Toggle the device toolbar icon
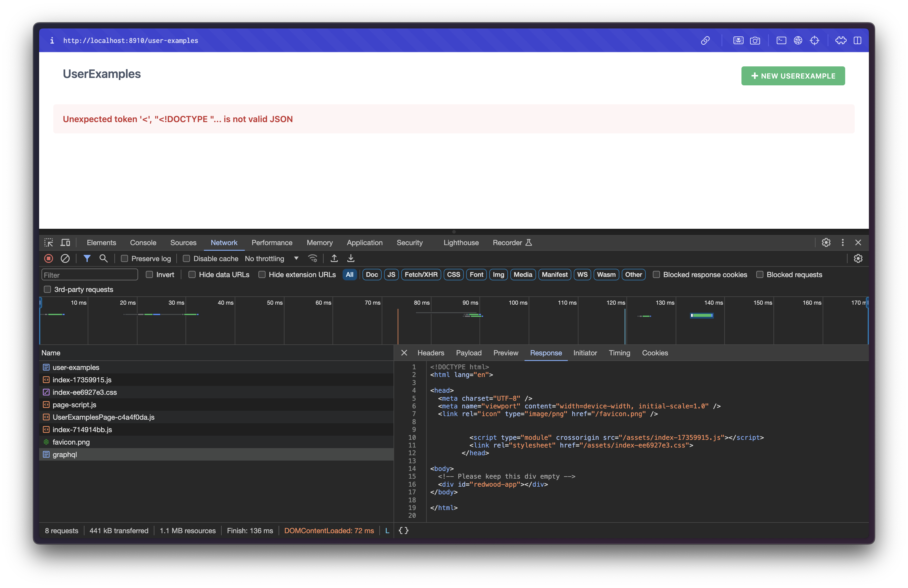Viewport: 908px width, 588px height. point(65,243)
